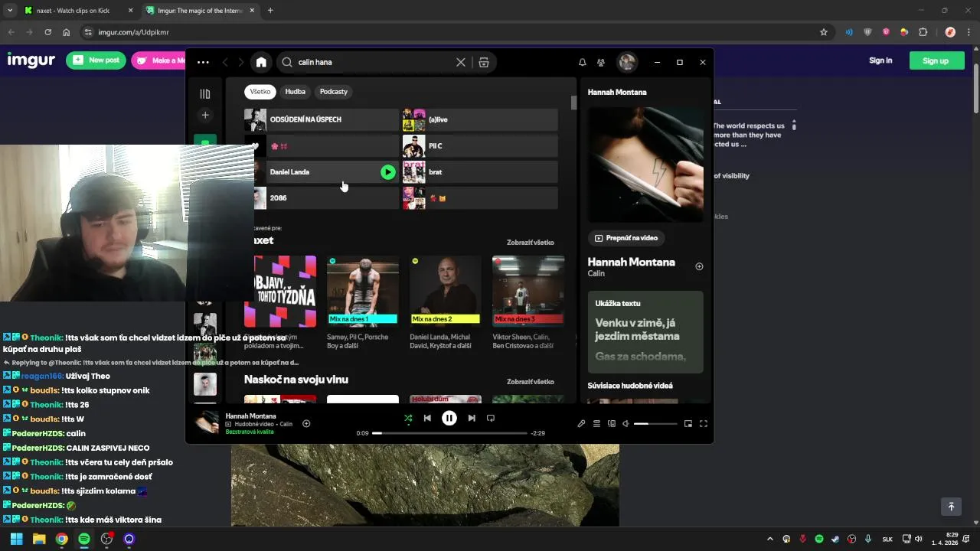This screenshot has width=980, height=551.
Task: Clear the Spotify search text with X icon
Action: 461,62
